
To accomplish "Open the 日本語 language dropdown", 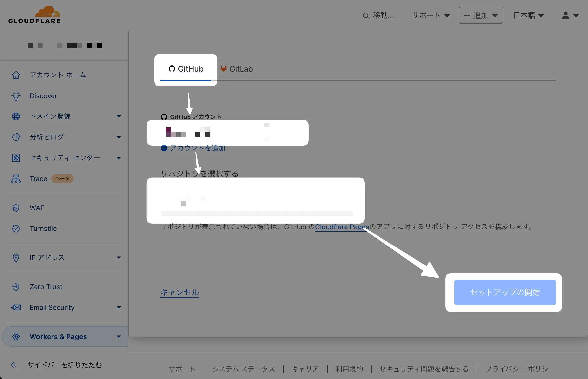I will click(529, 16).
